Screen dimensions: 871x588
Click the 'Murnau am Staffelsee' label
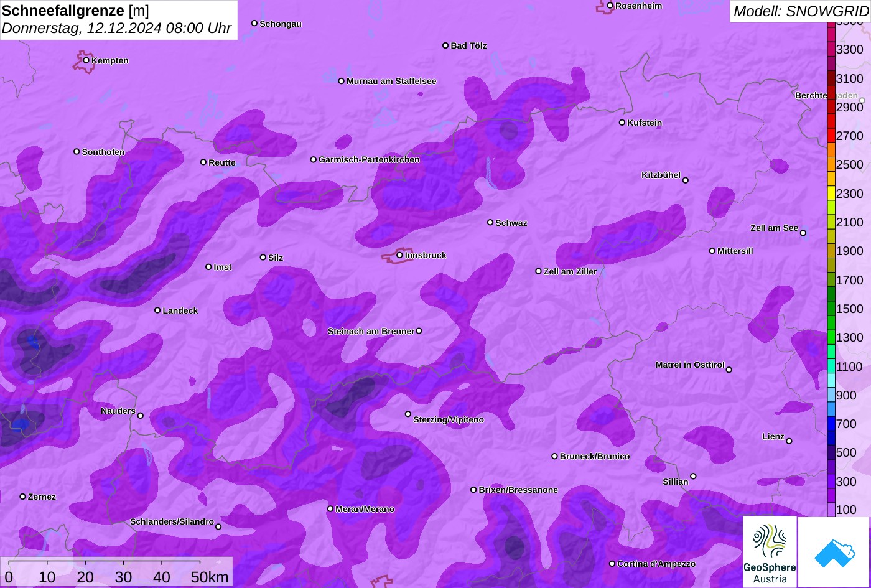coord(391,81)
